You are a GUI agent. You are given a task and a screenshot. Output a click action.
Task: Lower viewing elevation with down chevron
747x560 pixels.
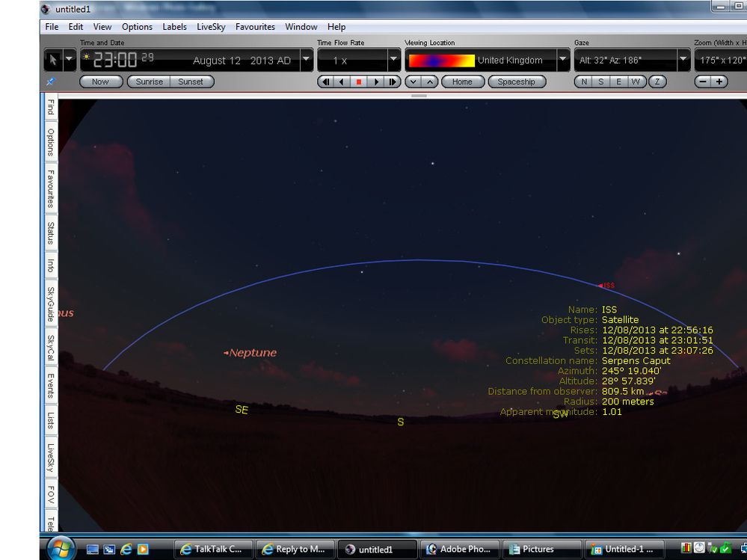point(413,82)
